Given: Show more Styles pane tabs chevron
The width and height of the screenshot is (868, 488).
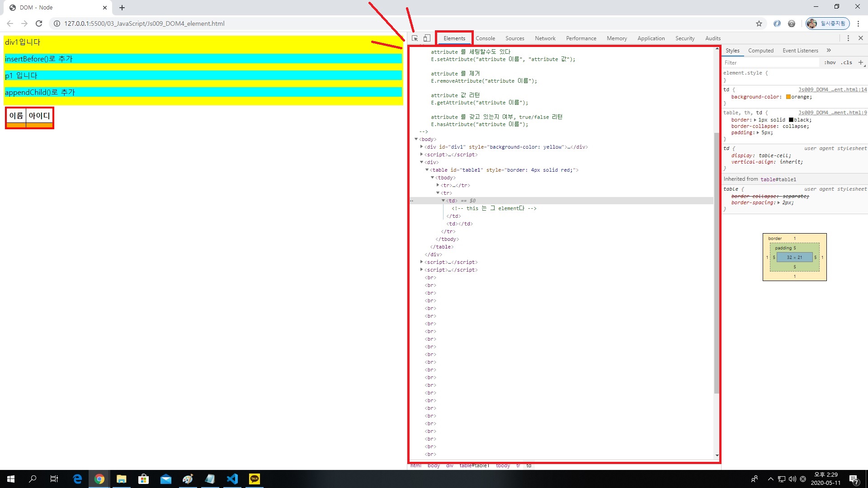Looking at the screenshot, I should point(829,50).
